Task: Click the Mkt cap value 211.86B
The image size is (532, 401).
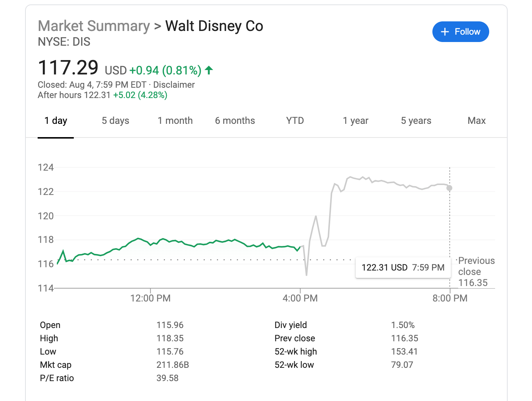Action: [x=173, y=365]
